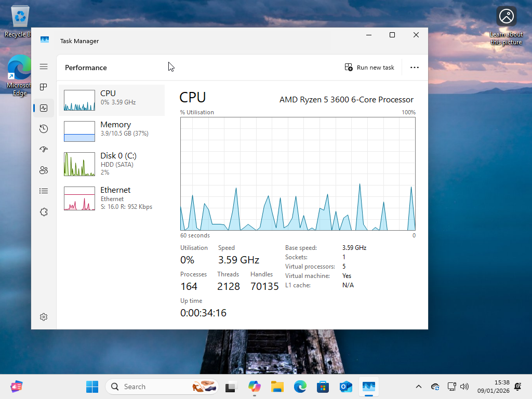Open the network tray icon
This screenshot has height=399, width=532.
451,387
